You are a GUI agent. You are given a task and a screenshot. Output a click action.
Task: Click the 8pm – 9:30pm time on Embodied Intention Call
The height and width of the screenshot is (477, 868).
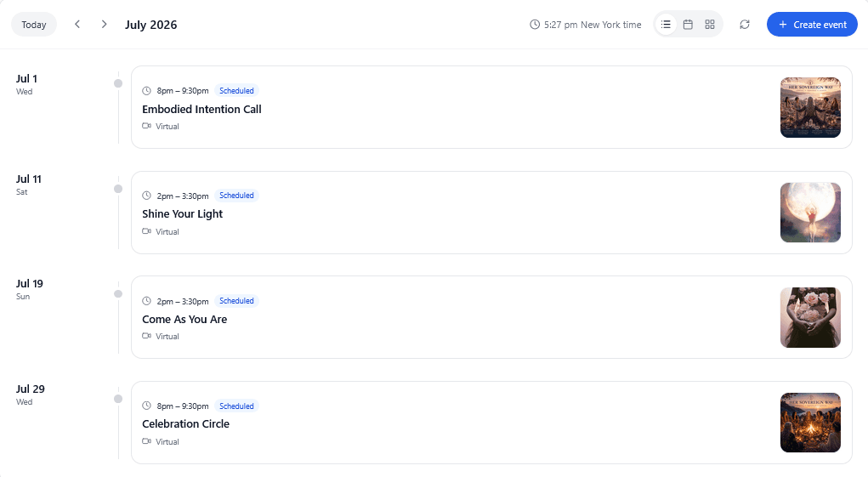[x=183, y=91]
